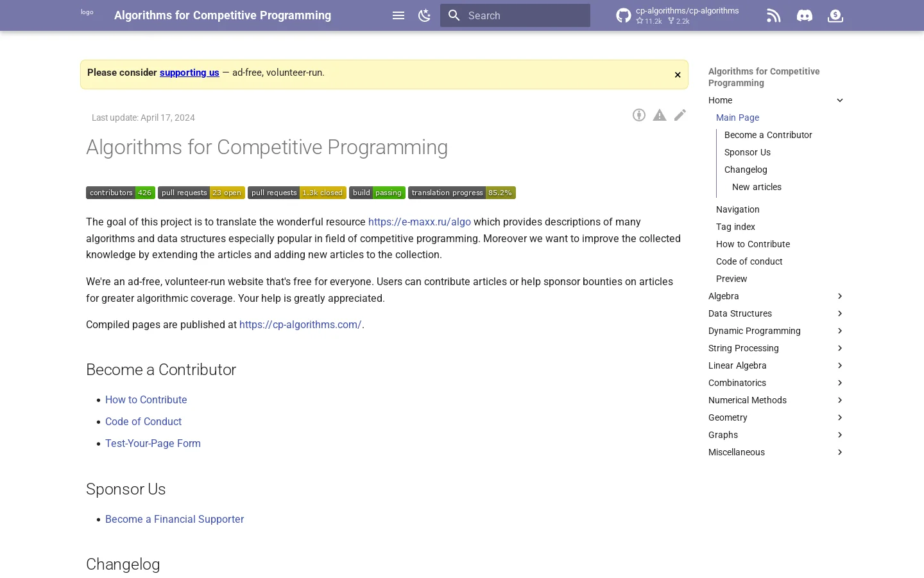Viewport: 924px width, 578px height.
Task: Select Main Page in the sidebar
Action: pos(738,118)
